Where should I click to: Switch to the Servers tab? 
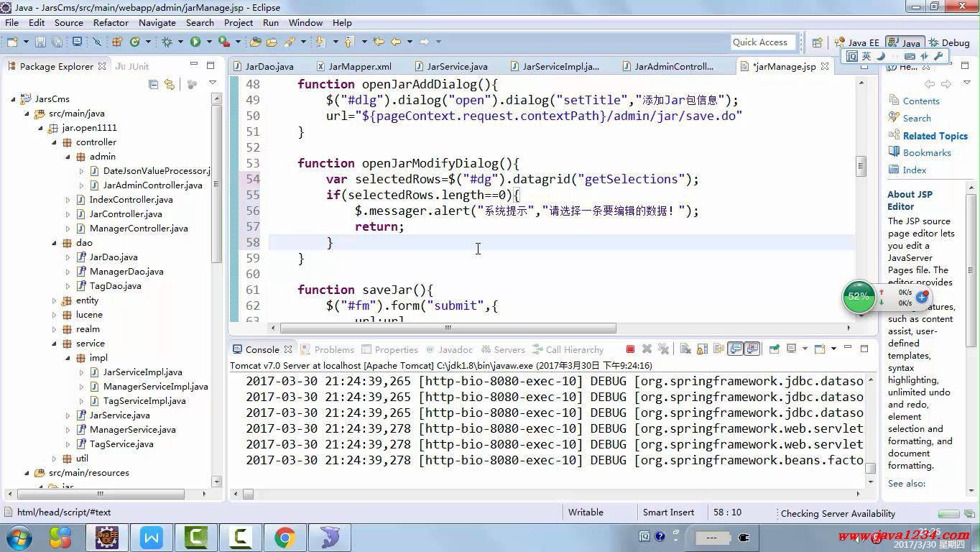pyautogui.click(x=502, y=349)
